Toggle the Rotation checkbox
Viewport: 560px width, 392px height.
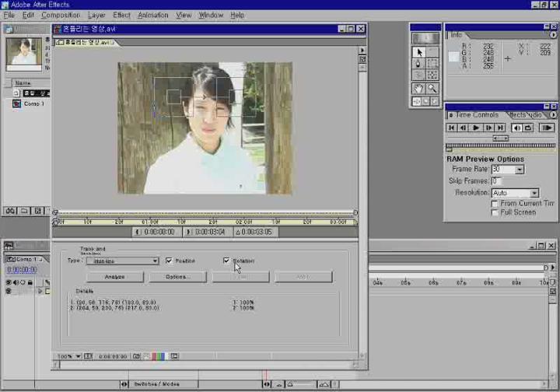coord(226,261)
